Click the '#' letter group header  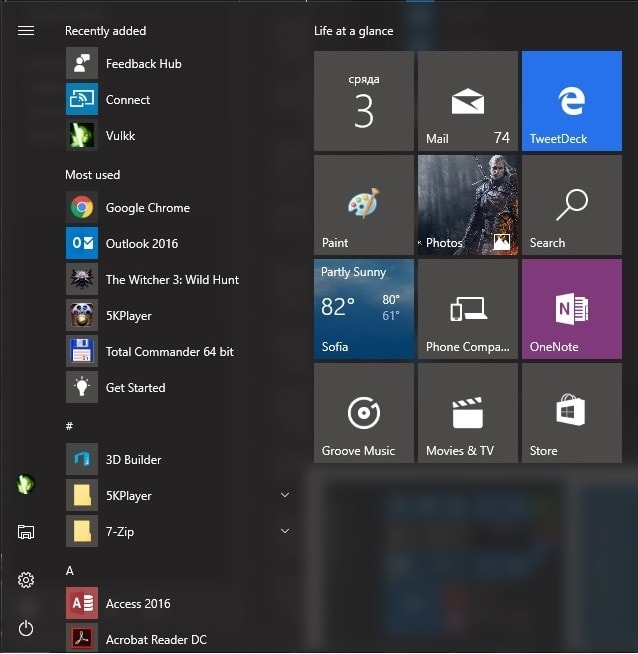[70, 426]
